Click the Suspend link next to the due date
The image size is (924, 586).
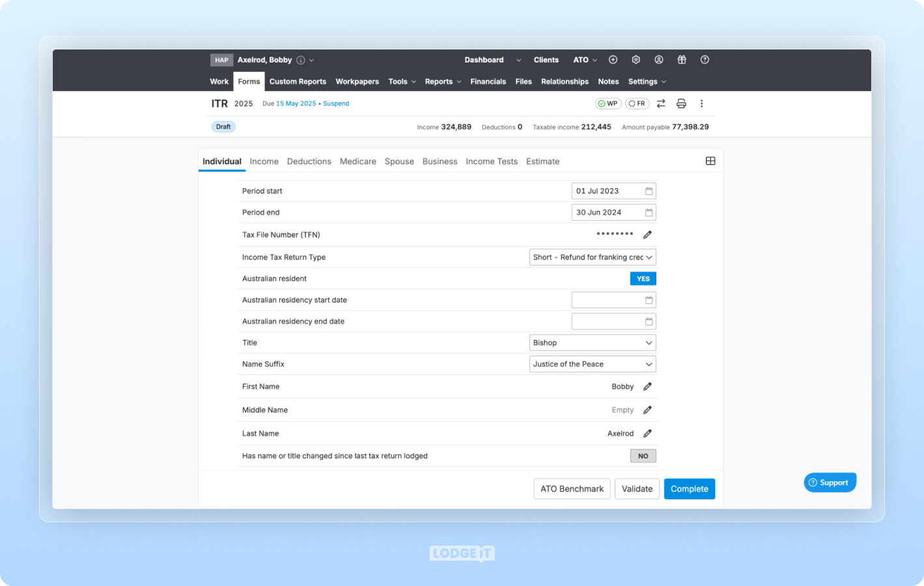point(336,103)
